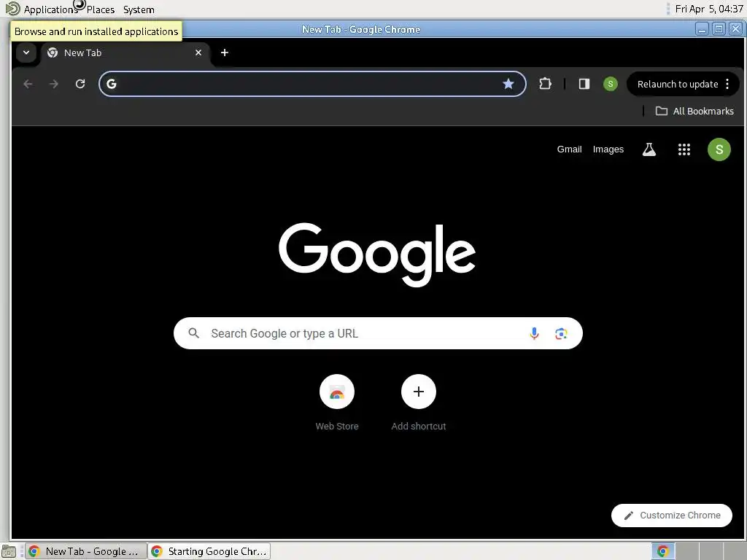Open Gmail link

[x=569, y=149]
